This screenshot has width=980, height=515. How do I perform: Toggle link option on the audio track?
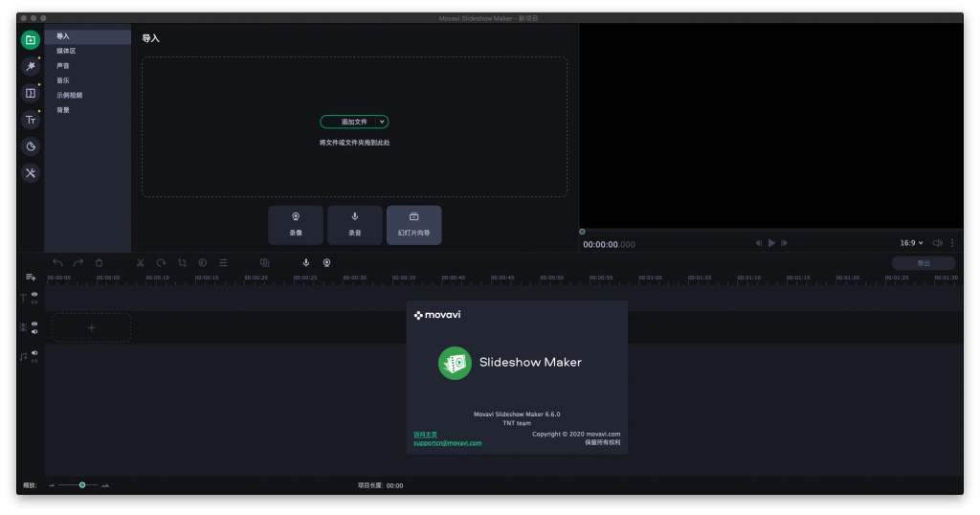(x=34, y=361)
